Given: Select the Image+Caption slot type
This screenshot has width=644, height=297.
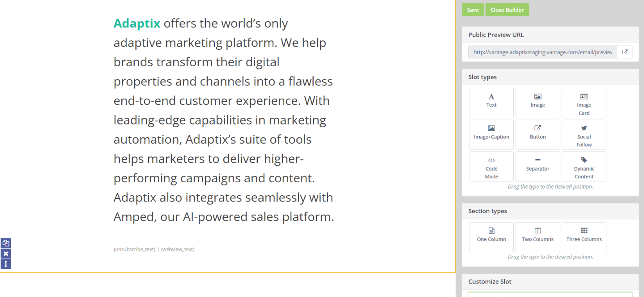Looking at the screenshot, I should coord(491,134).
